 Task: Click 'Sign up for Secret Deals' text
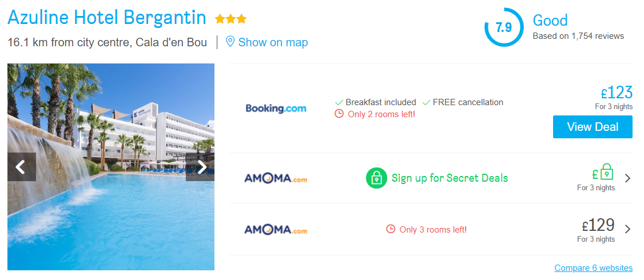450,178
